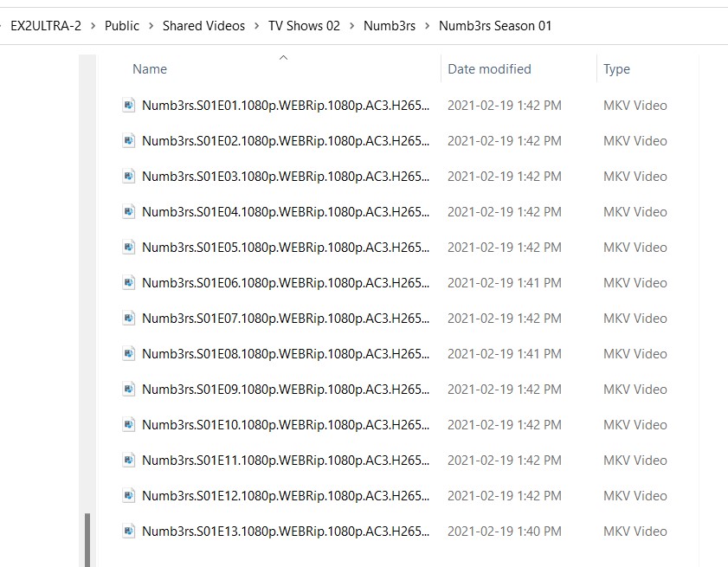Screen dimensions: 728x567
Task: Select file Numb3rs.S01E10.1080p.WEBRip by name
Action: [286, 425]
